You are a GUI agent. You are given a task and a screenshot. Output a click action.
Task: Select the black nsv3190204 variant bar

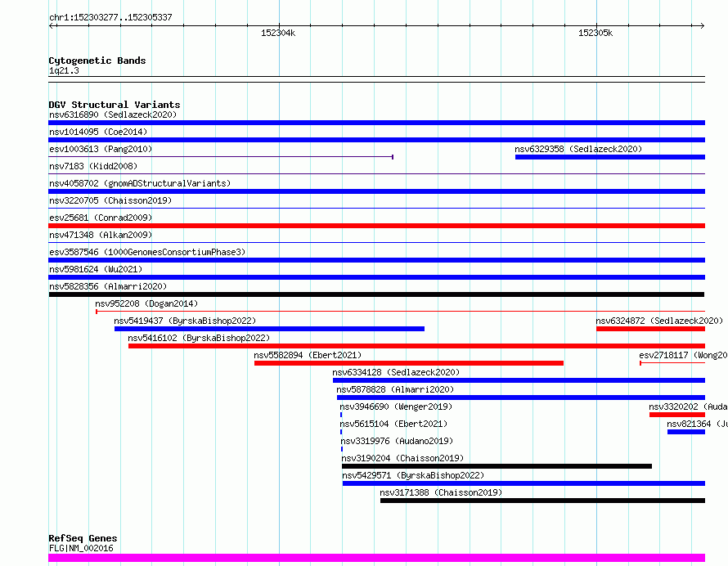pyautogui.click(x=497, y=466)
